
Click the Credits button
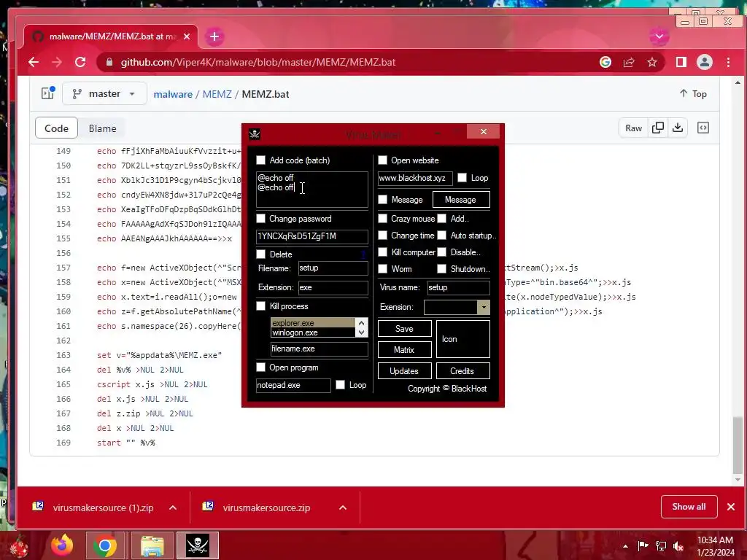462,371
